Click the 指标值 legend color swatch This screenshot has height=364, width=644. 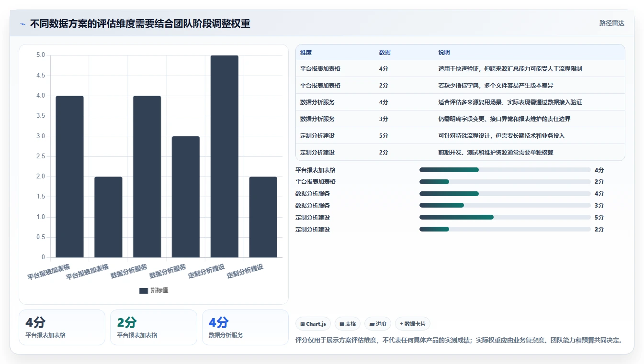[x=143, y=290]
